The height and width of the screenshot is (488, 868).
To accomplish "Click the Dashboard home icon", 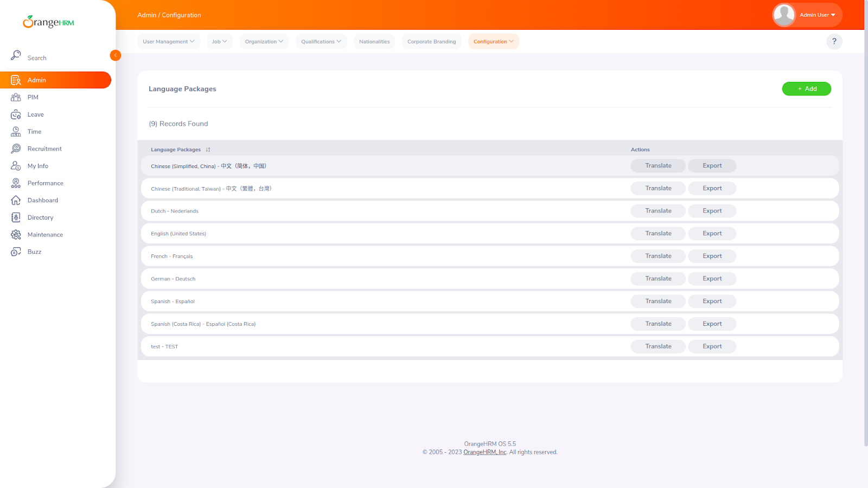I will coord(16,200).
